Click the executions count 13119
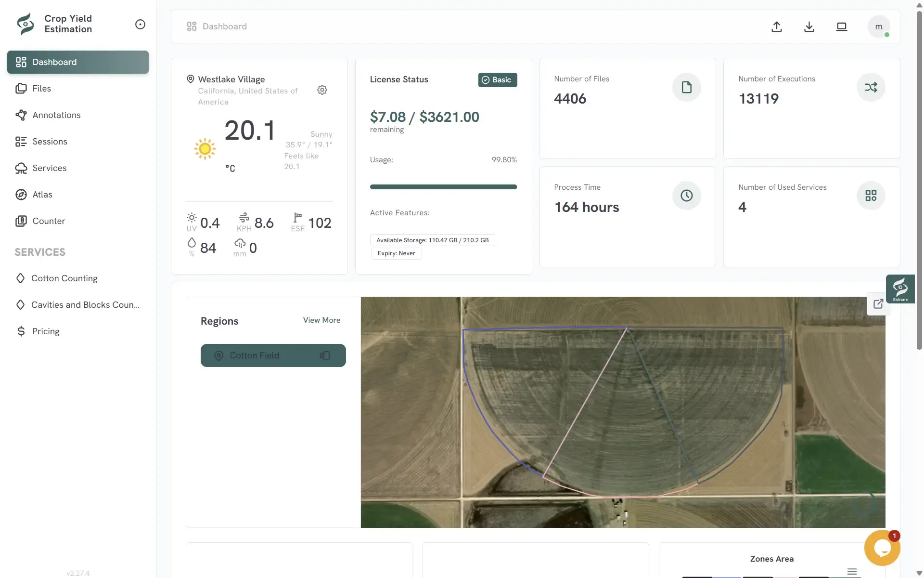The height and width of the screenshot is (578, 924). coord(758,99)
